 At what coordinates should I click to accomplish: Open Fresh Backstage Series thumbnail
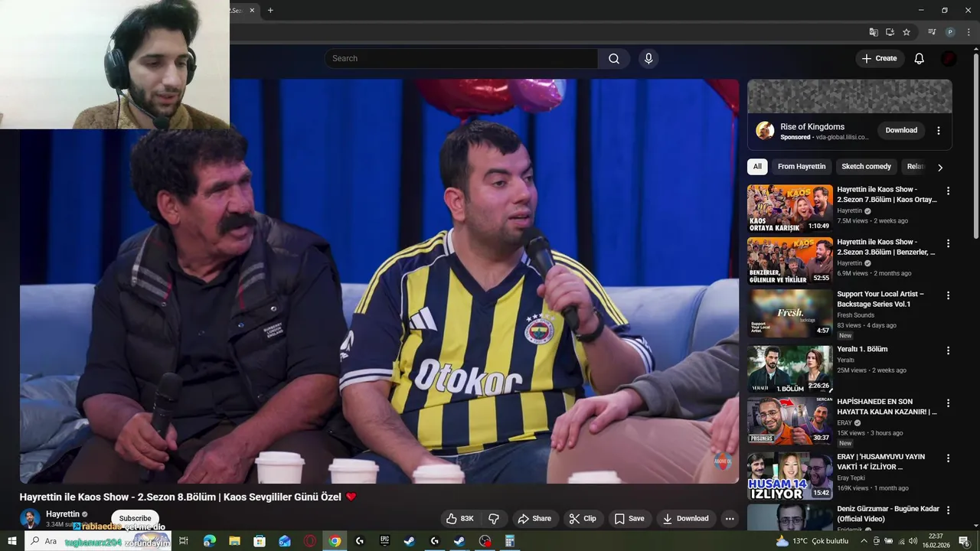tap(789, 313)
